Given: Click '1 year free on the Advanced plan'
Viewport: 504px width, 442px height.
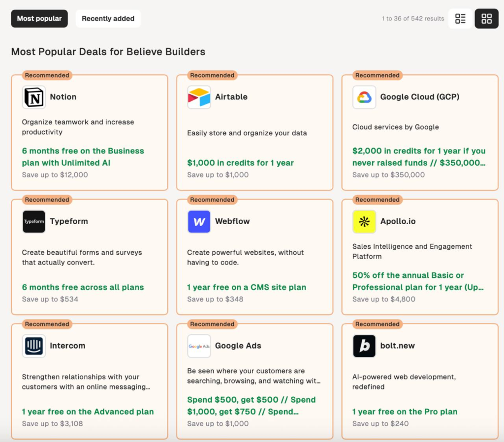Looking at the screenshot, I should (88, 412).
